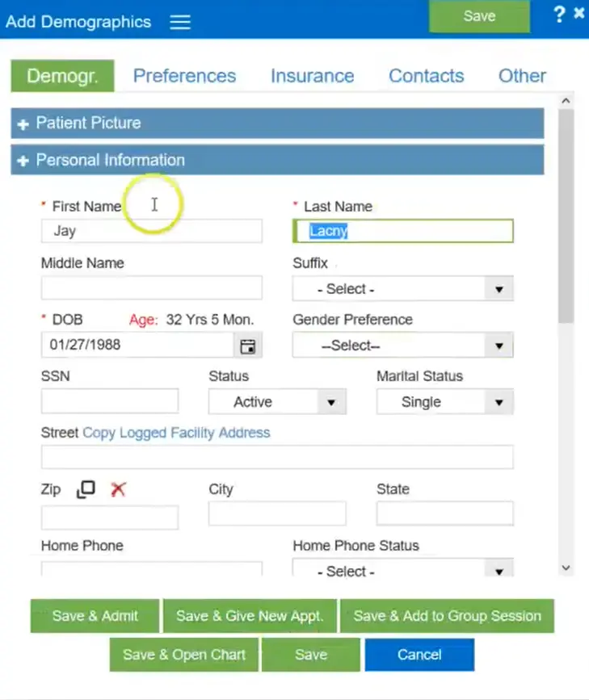The width and height of the screenshot is (589, 700).
Task: Switch to the Contacts tab
Action: pyautogui.click(x=426, y=75)
